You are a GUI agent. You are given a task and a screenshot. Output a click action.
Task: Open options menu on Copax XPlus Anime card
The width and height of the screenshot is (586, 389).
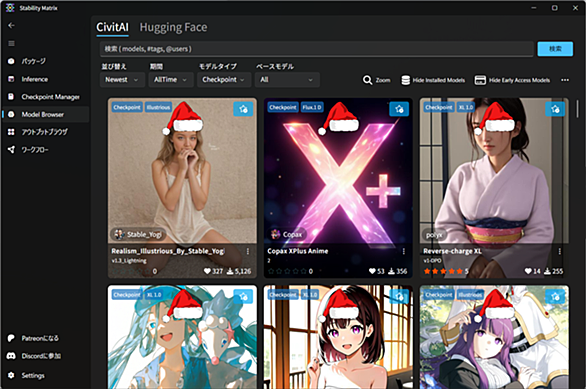[x=404, y=251]
